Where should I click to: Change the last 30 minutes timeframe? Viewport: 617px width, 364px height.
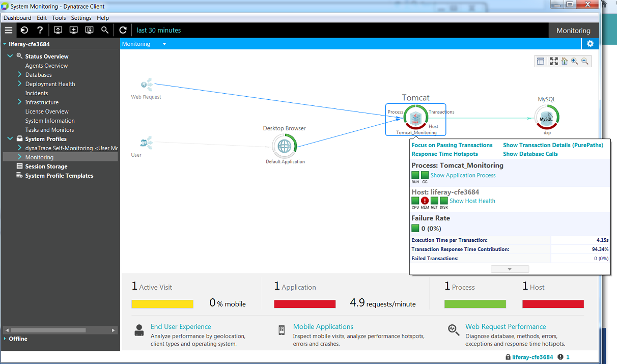tap(159, 30)
